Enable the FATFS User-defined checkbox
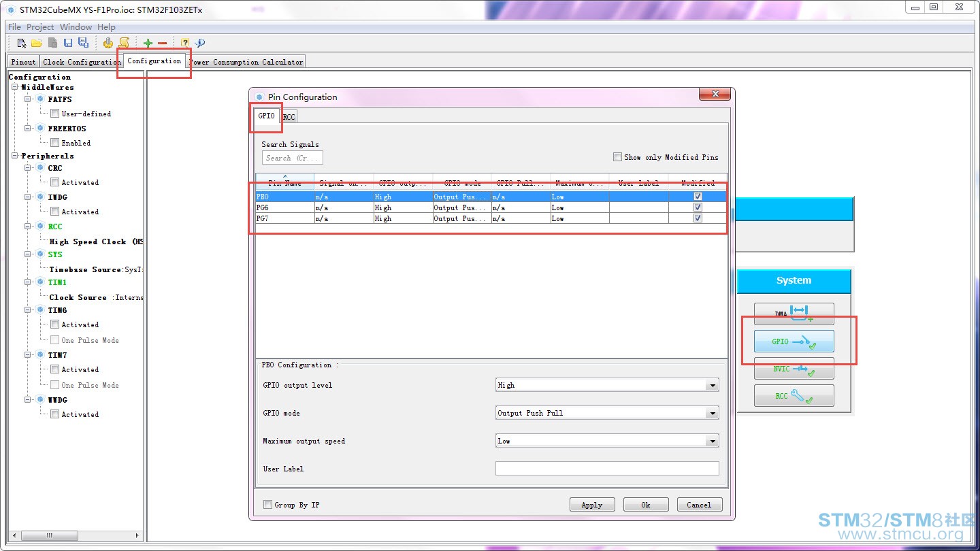Viewport: 980px width, 551px height. 54,114
